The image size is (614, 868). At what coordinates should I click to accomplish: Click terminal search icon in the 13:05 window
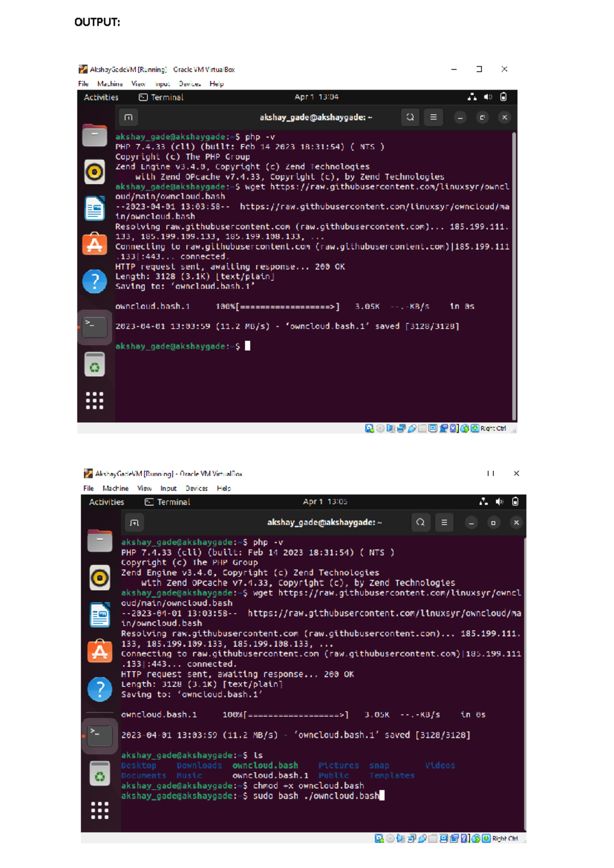click(x=421, y=523)
